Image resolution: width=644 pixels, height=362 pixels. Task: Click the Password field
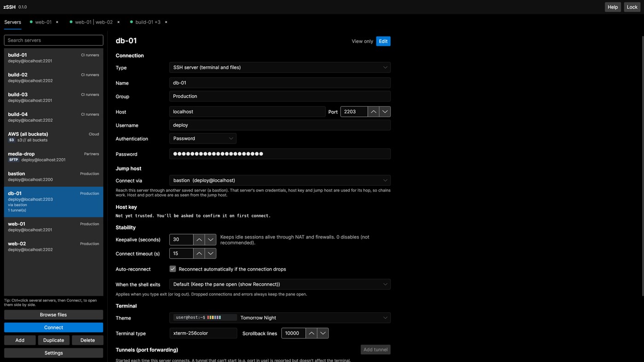[280, 154]
